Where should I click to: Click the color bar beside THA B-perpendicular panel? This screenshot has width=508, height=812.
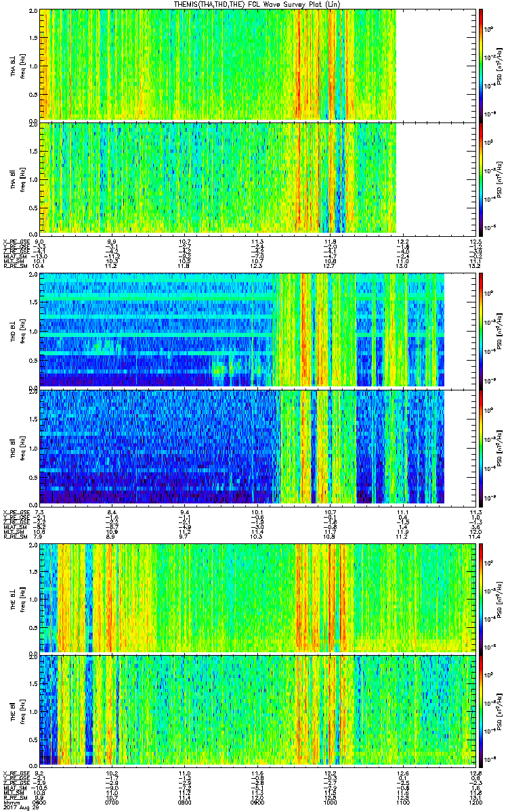[481, 64]
